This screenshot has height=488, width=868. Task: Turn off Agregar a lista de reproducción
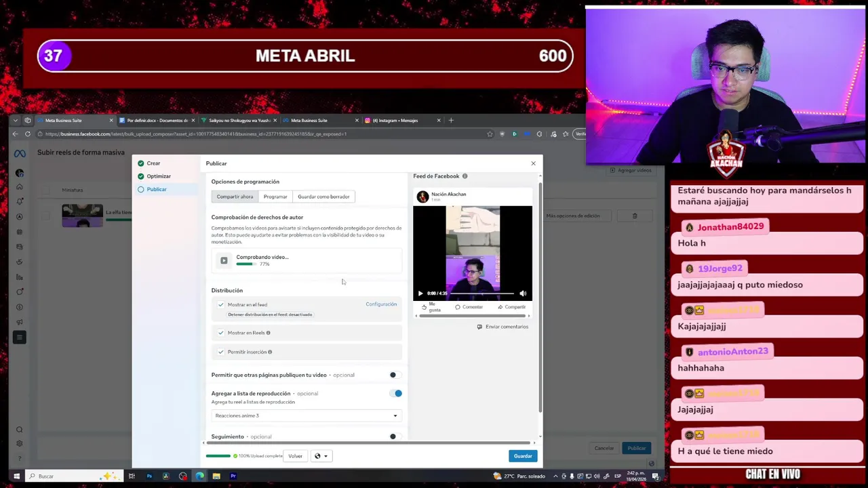pos(395,393)
